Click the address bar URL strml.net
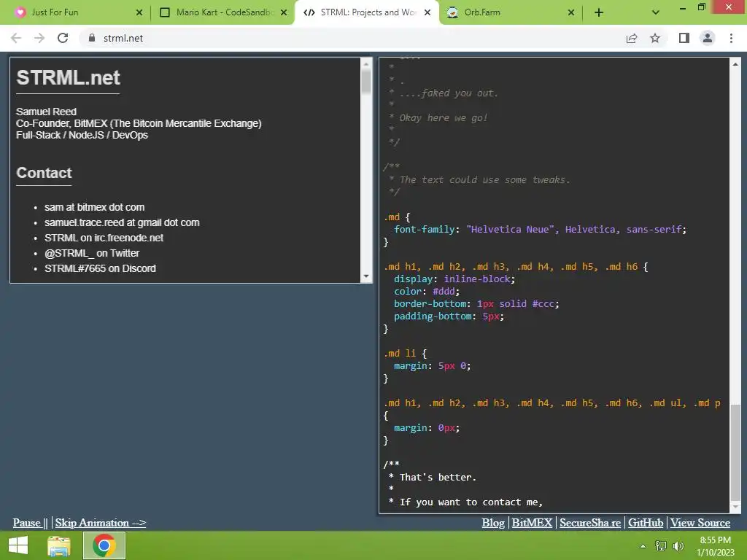Screen dimensions: 747x560 (123, 38)
